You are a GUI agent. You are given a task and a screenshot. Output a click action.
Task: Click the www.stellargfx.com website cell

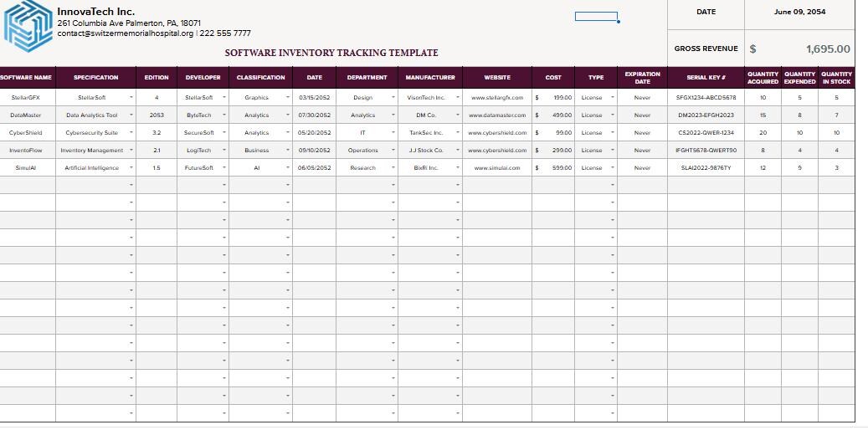pos(497,97)
